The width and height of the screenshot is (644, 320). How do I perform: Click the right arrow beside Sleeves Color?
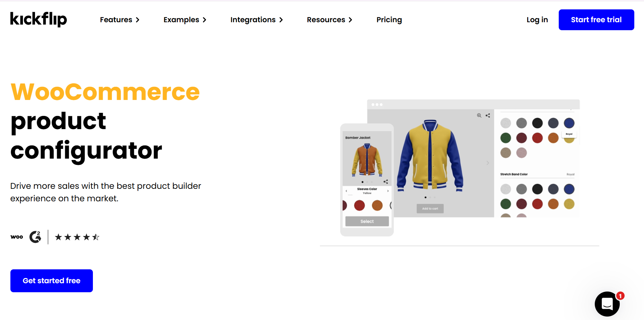(388, 191)
